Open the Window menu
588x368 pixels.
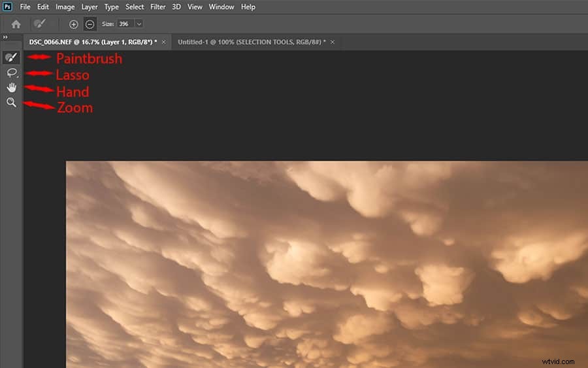[221, 7]
